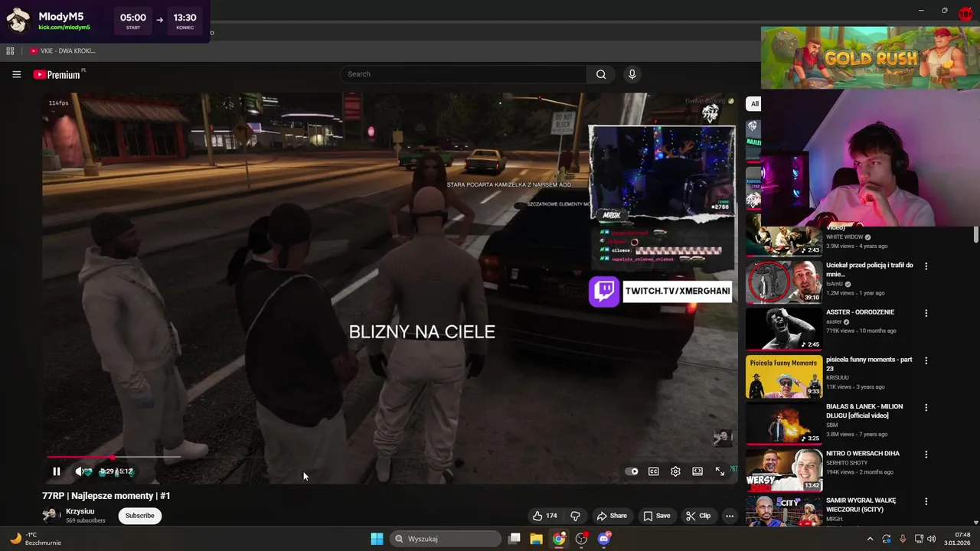Play the BIAŁAS & LANEK thumbnail

coord(784,423)
